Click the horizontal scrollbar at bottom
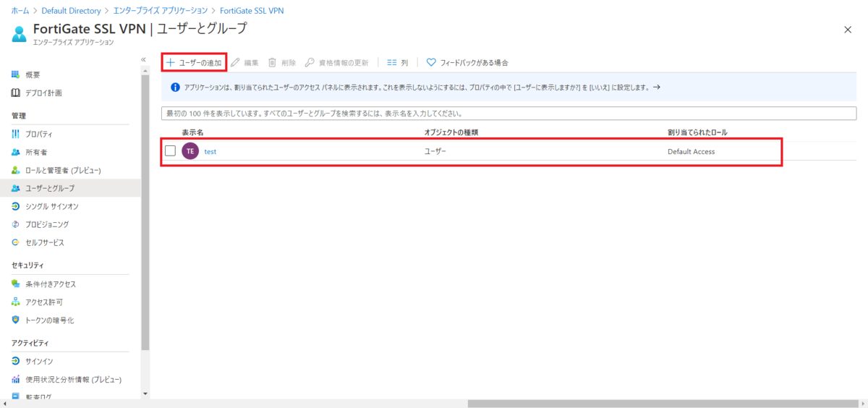Viewport: 868px width, 408px height. [662, 404]
